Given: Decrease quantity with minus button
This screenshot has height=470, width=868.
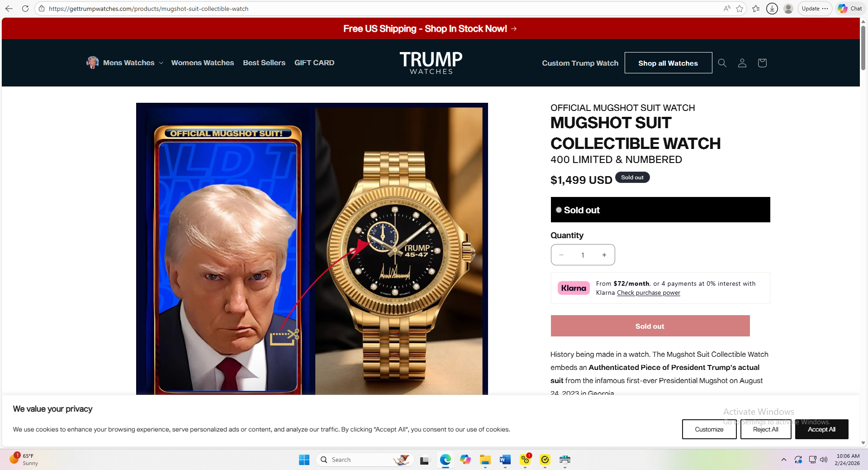Looking at the screenshot, I should [561, 255].
